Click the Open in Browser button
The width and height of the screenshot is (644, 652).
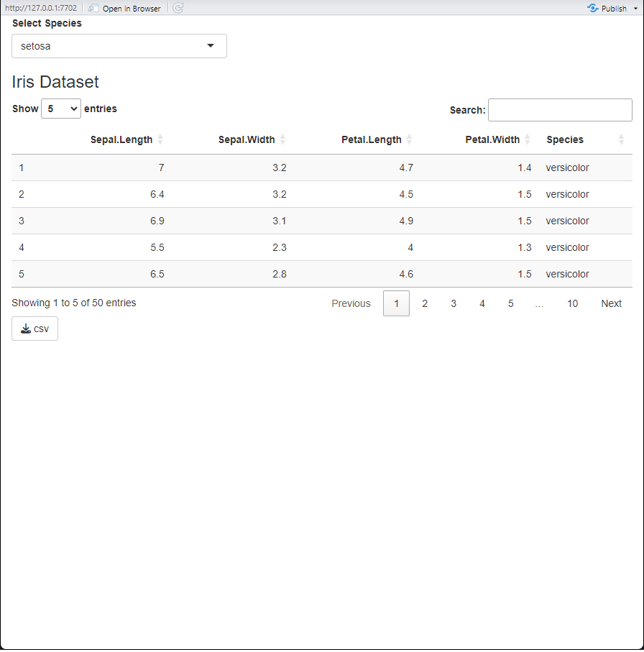[x=125, y=9]
